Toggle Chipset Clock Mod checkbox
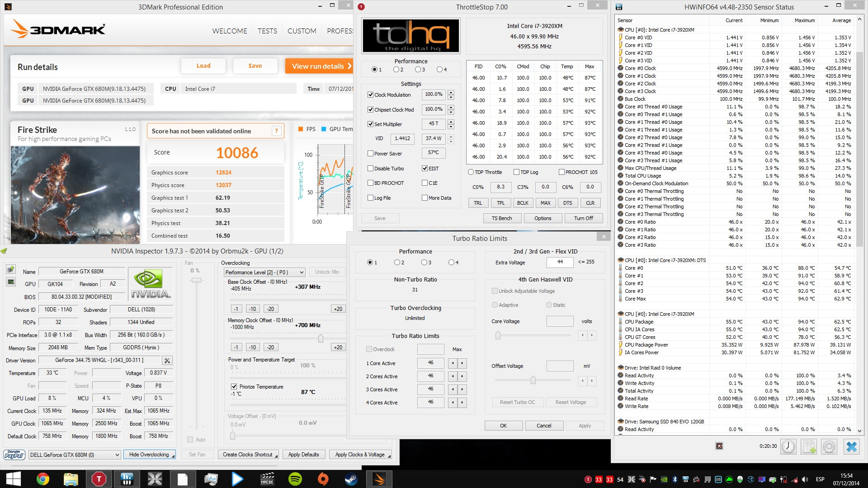This screenshot has height=488, width=868. 370,110
